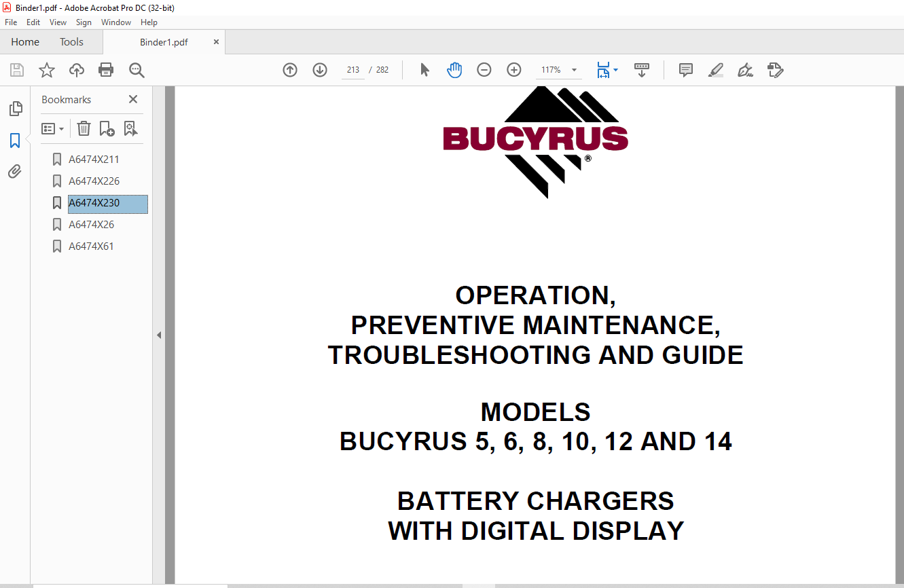Viewport: 904px width, 588px height.
Task: Open the Help menu
Action: click(x=149, y=22)
